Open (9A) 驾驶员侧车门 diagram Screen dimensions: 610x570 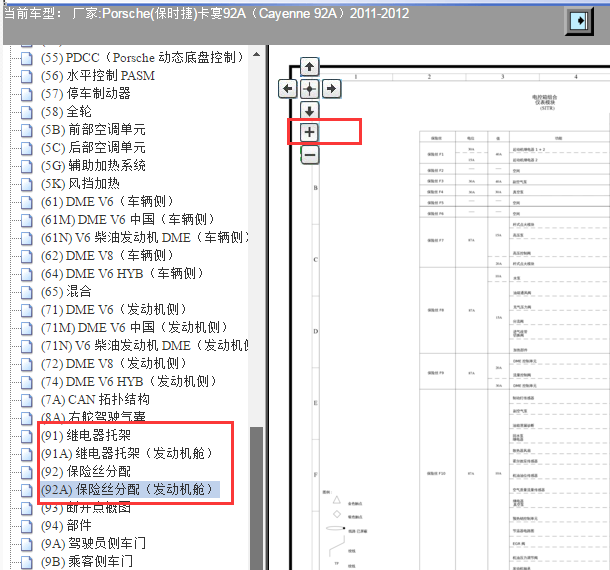[x=93, y=544]
